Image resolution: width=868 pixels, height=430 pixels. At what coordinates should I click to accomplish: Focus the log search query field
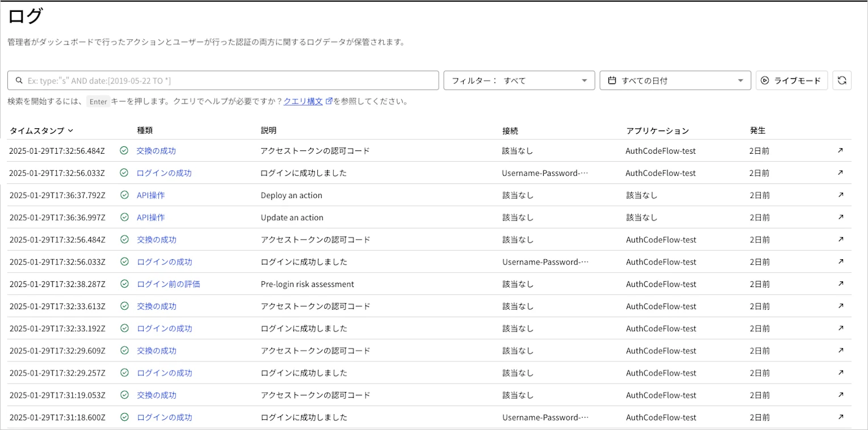click(223, 81)
